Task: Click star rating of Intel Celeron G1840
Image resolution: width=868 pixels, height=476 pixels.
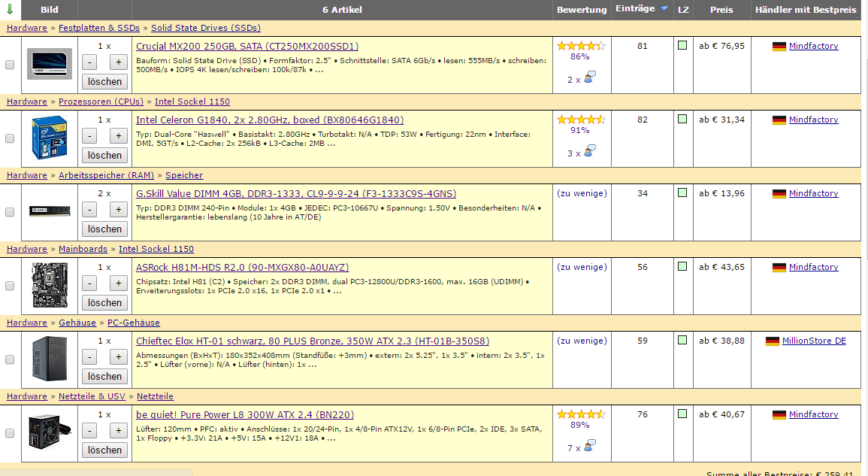Action: coord(581,120)
